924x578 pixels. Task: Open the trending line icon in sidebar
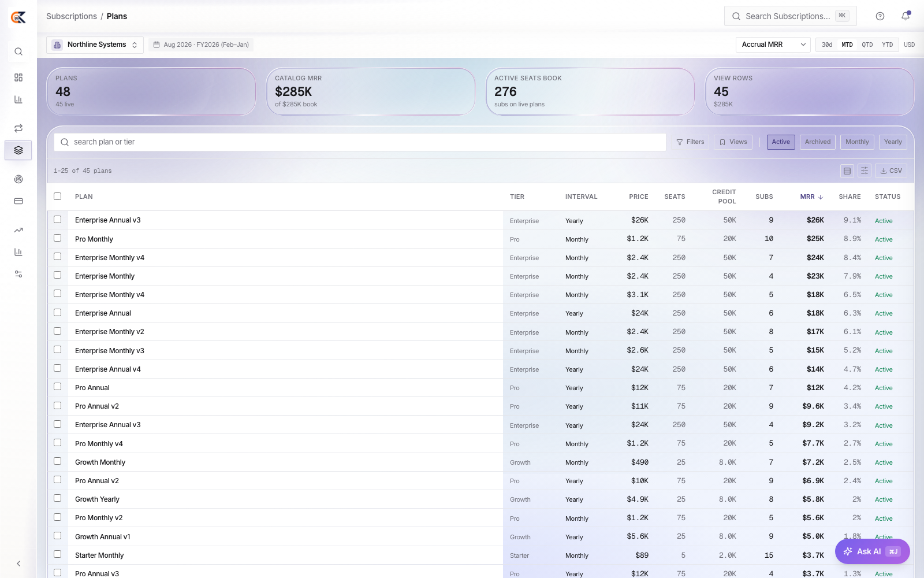pos(18,230)
